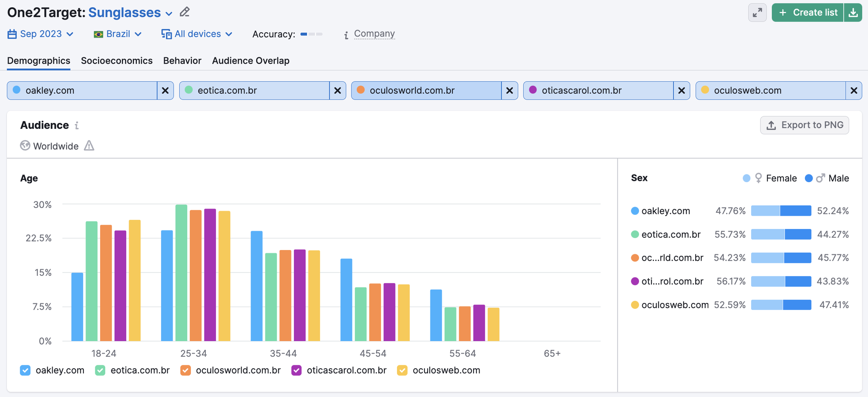Click the oakley.com sex ratio bar

781,211
